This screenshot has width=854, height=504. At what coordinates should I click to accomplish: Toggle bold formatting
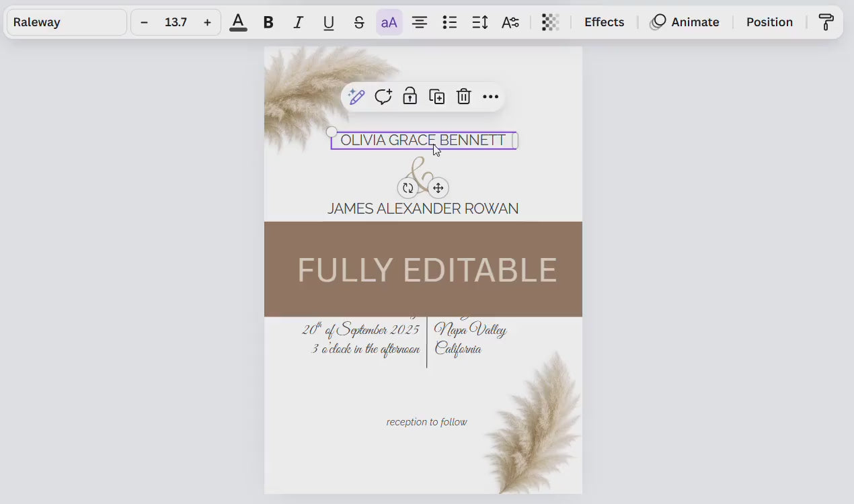click(x=268, y=22)
